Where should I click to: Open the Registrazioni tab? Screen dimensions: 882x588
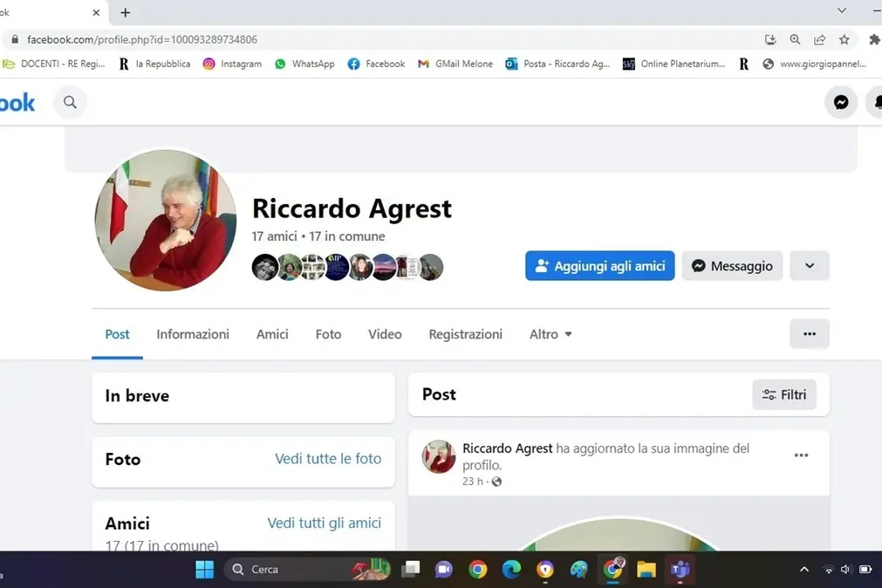point(465,334)
